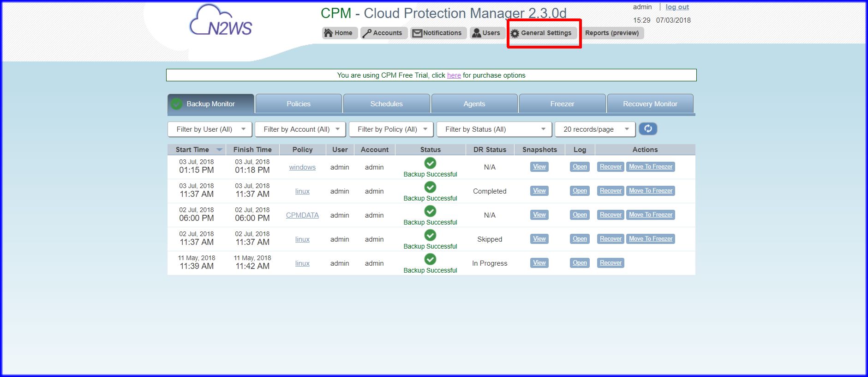Viewport: 868px width, 377px height.
Task: Click the Finish Time column header
Action: [252, 150]
